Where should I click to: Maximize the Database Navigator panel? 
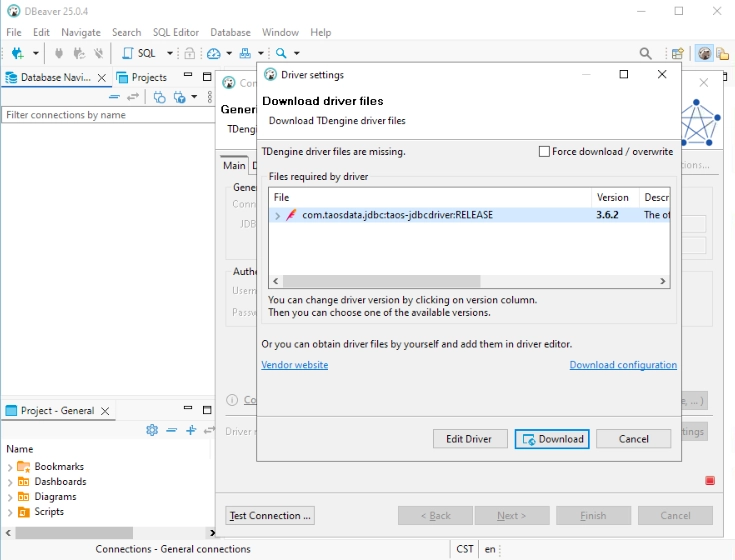tap(207, 76)
